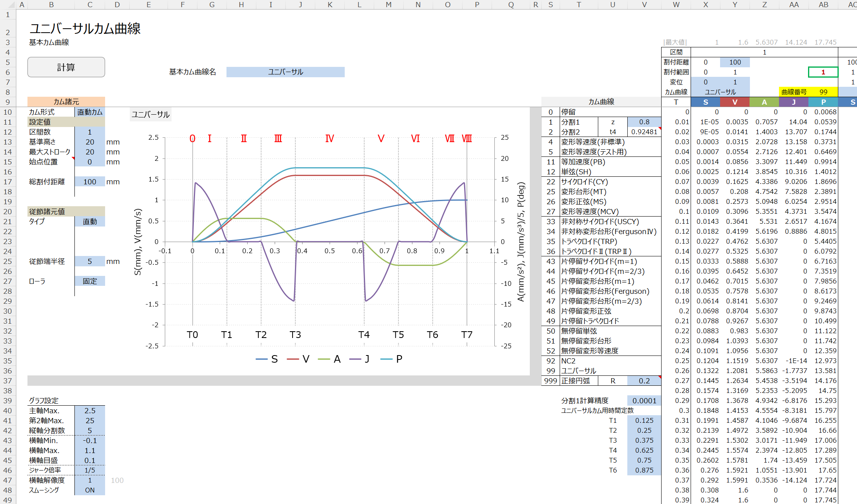
Task: Select the 正接円弧 R value cell 0.2
Action: coord(644,381)
